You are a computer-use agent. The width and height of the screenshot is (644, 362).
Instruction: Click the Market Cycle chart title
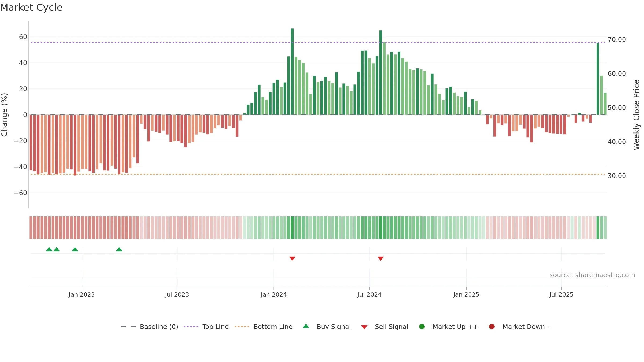tap(31, 8)
